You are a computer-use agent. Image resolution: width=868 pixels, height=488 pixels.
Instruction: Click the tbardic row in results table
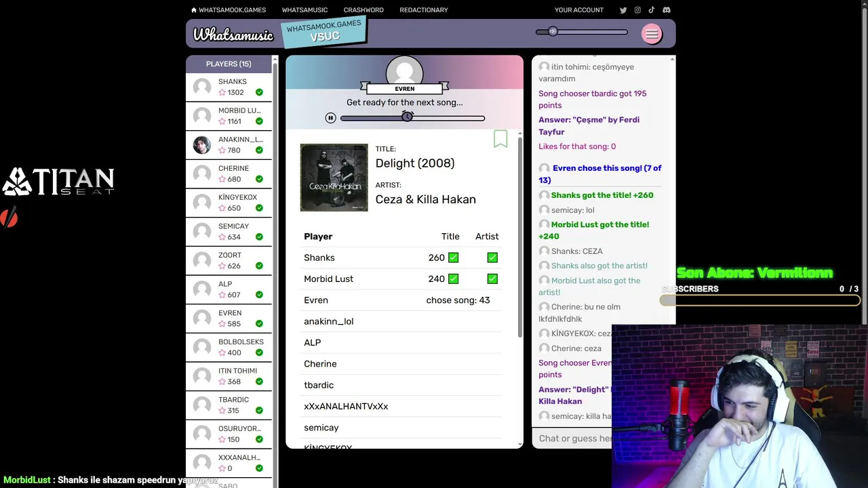[401, 385]
